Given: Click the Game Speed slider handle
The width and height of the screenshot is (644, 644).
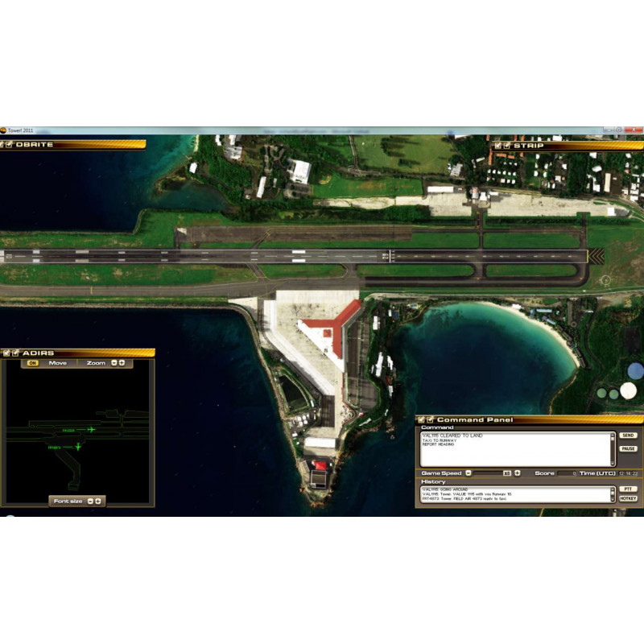Looking at the screenshot, I should [x=507, y=473].
